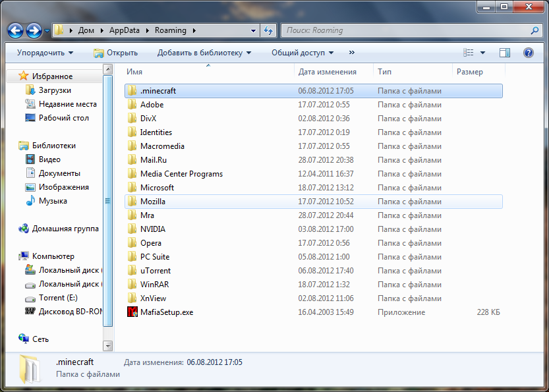Open the 'Упорядочить' menu
This screenshot has height=392, width=549.
pos(45,53)
